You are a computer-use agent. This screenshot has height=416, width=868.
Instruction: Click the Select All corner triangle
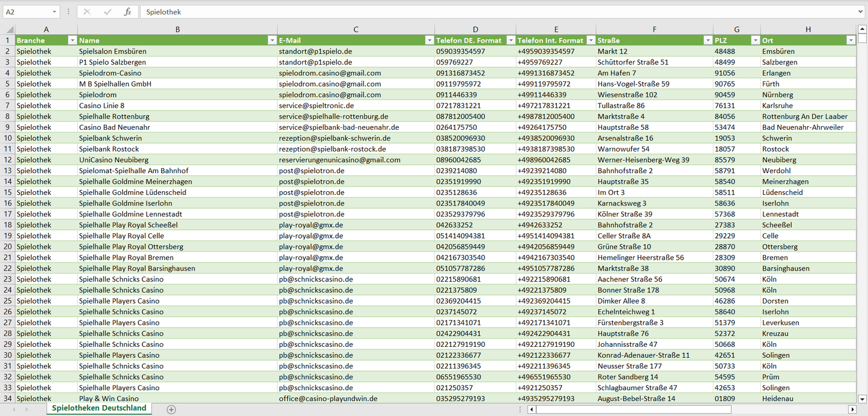click(10, 29)
